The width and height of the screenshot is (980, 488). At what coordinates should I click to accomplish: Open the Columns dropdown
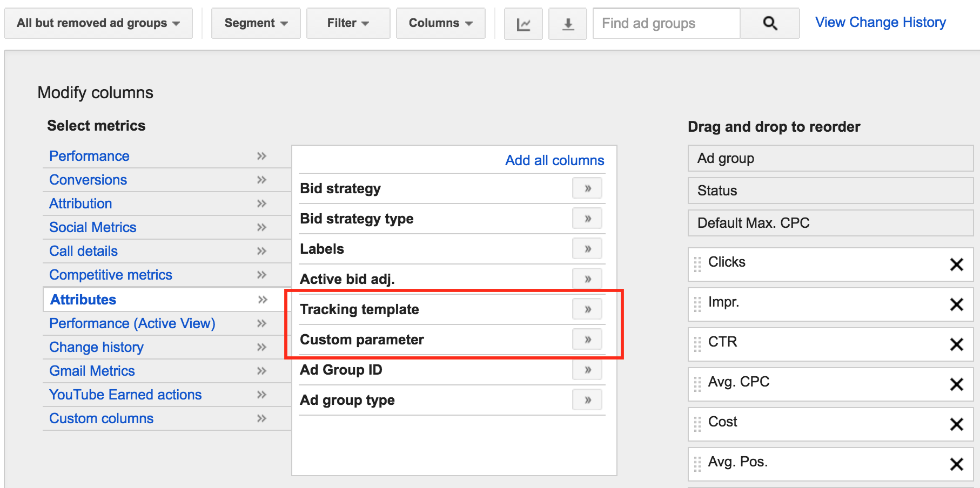pyautogui.click(x=440, y=23)
